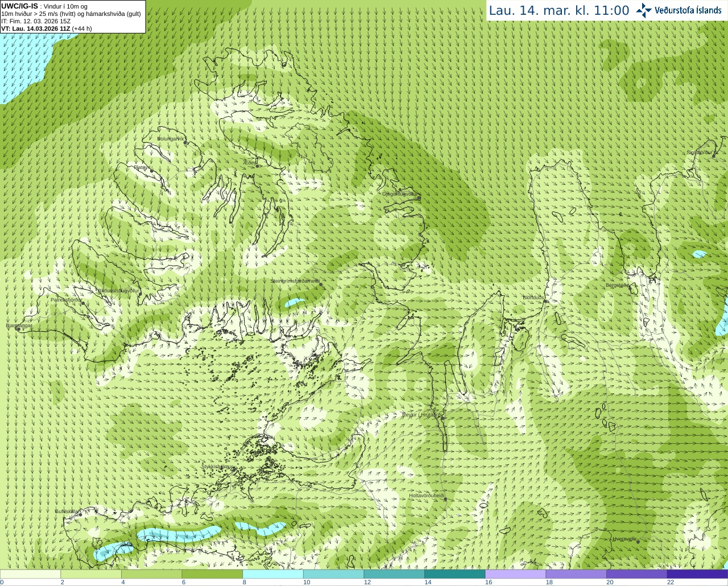Click the 8–10 m/s light cyan legend swatch
Image resolution: width=728 pixels, height=586 pixels.
pyautogui.click(x=273, y=574)
